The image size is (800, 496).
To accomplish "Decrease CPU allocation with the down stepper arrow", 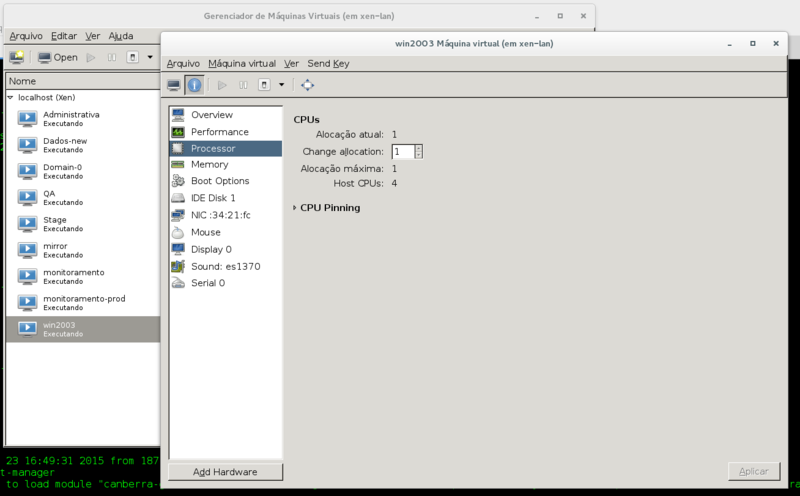I will coord(418,155).
